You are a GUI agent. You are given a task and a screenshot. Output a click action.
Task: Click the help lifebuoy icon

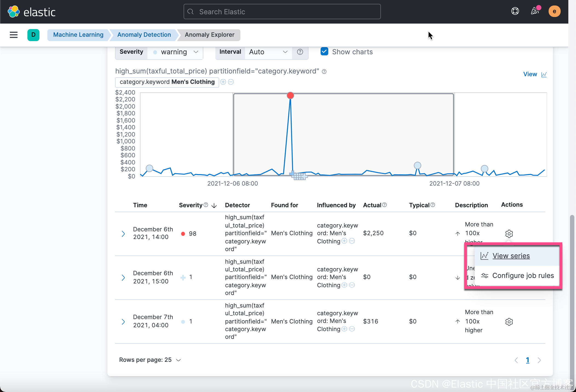(x=515, y=11)
